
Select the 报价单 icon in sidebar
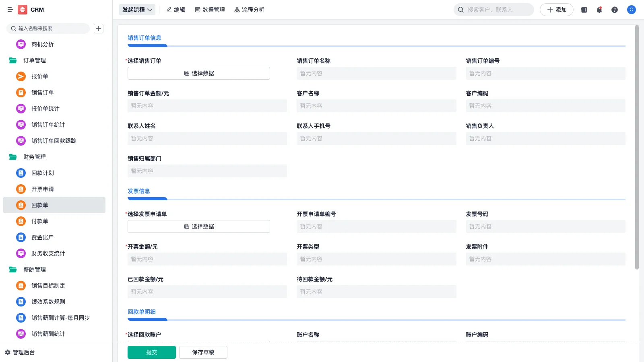click(21, 76)
